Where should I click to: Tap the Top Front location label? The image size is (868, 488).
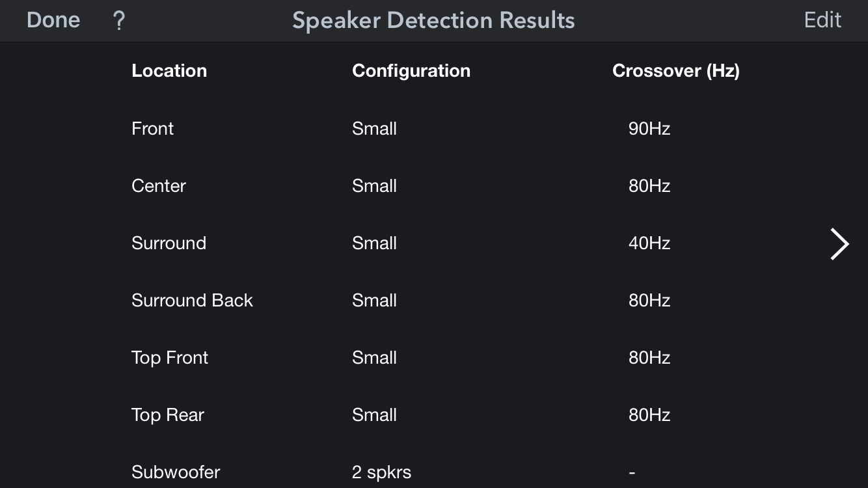170,358
